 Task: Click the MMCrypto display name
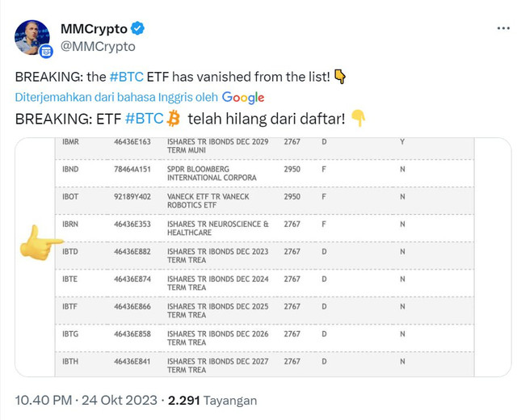pos(94,29)
